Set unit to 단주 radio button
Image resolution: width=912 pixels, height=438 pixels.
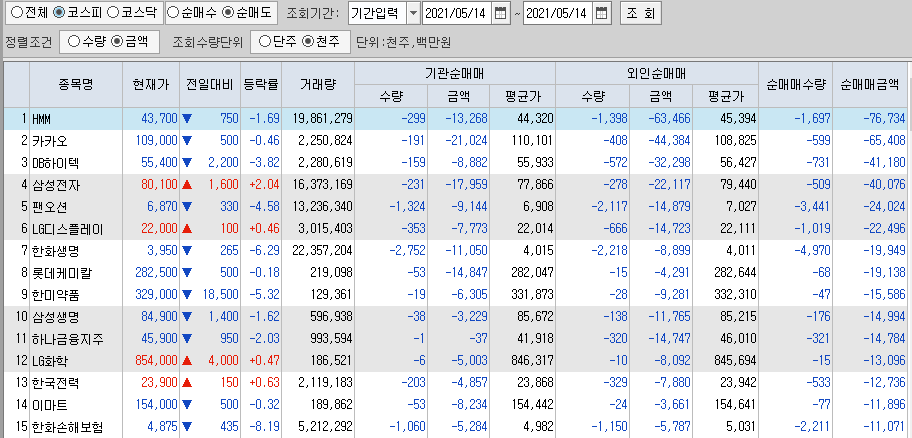click(x=265, y=41)
